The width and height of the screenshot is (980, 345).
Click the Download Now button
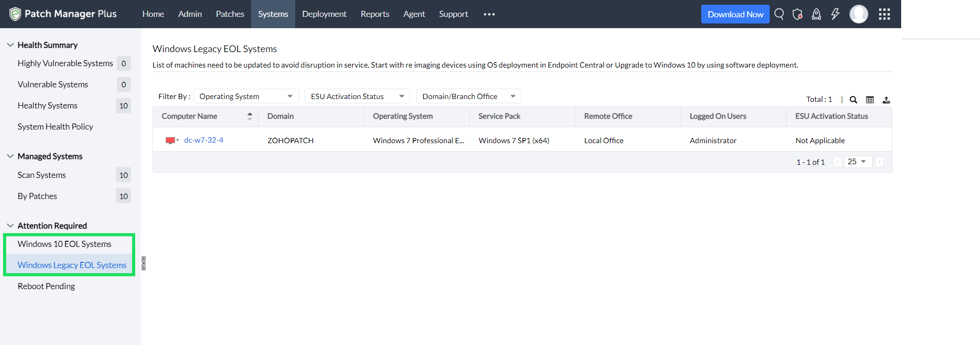pos(735,14)
